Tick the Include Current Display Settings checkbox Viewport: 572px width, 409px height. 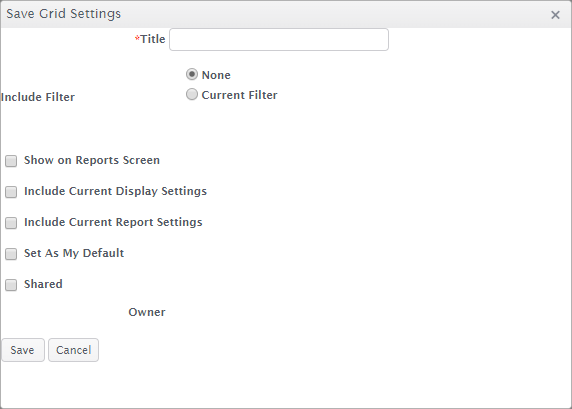point(11,192)
